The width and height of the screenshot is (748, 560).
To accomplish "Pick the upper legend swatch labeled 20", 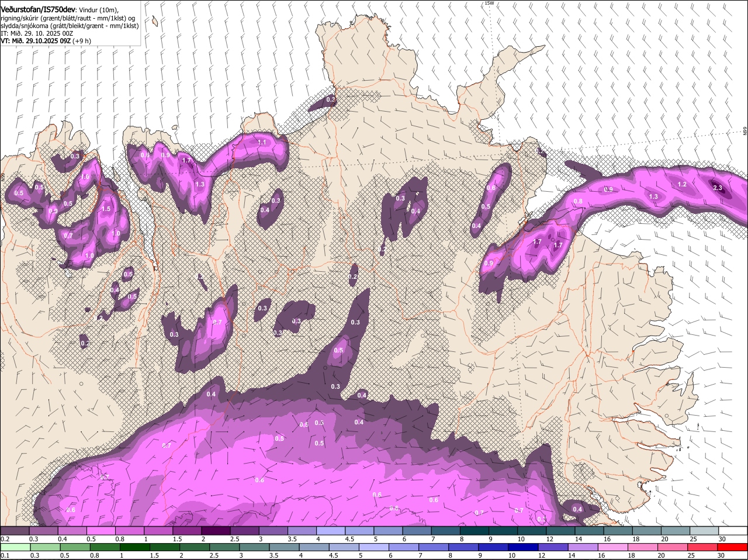I will point(676,530).
